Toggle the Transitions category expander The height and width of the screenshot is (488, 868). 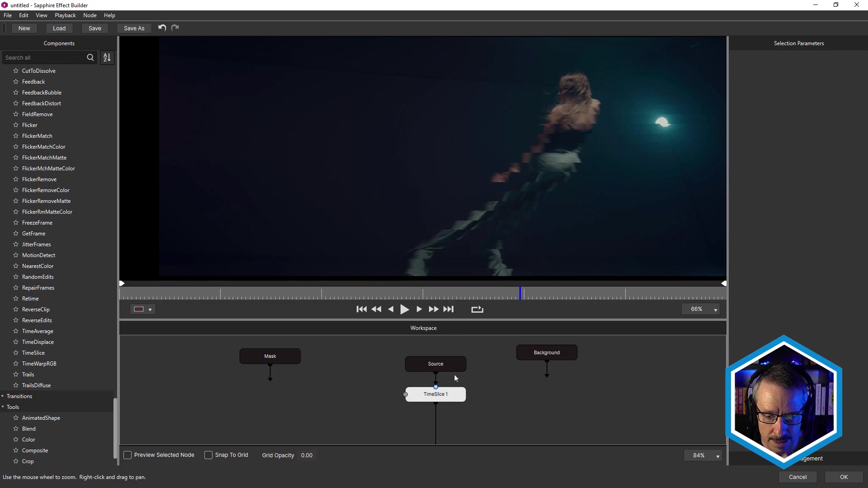click(x=3, y=396)
